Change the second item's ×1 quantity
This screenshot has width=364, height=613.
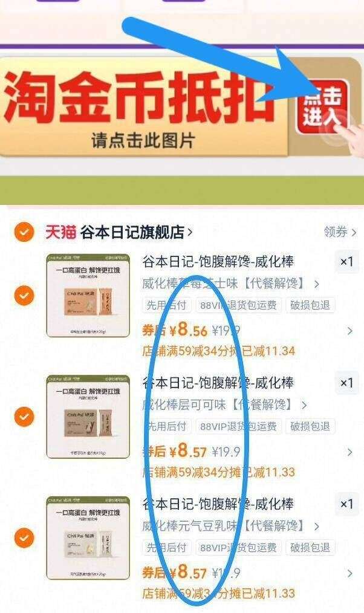pos(347,383)
